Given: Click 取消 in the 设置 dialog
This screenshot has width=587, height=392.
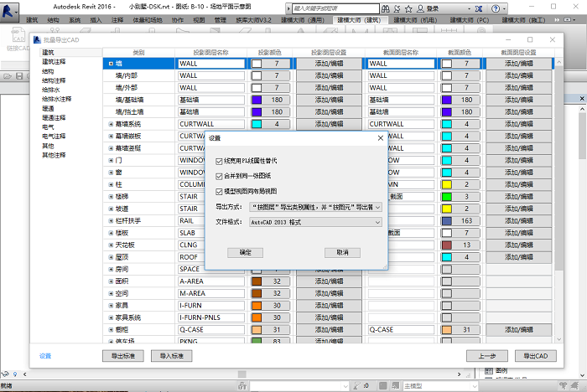Looking at the screenshot, I should coord(342,252).
